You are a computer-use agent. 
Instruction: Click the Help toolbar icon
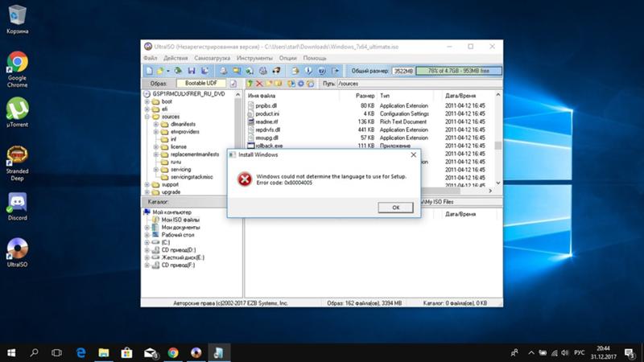(x=321, y=71)
